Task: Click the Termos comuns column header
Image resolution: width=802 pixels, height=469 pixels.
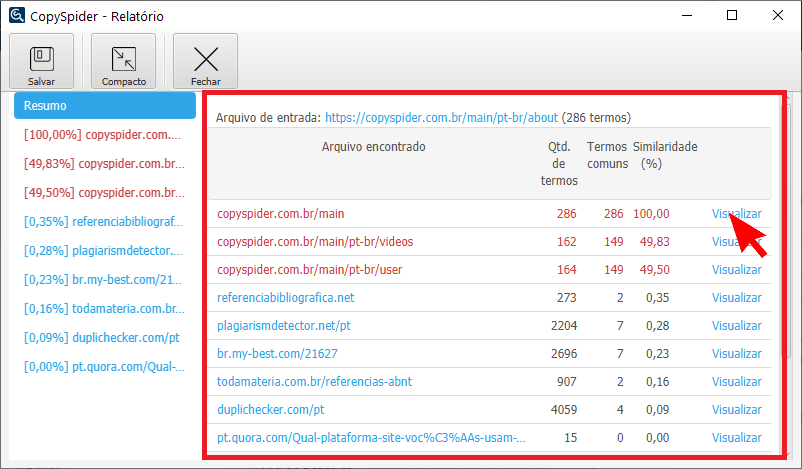Action: pyautogui.click(x=607, y=155)
